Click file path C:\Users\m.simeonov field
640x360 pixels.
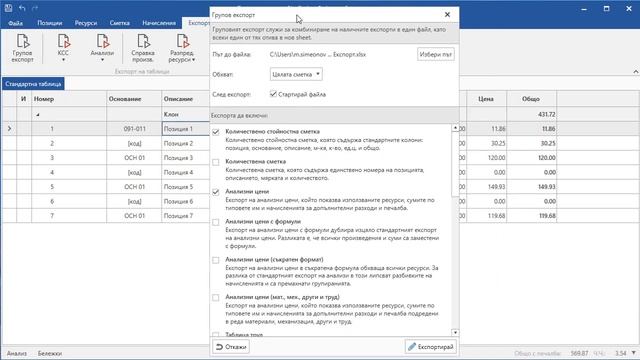(x=318, y=54)
